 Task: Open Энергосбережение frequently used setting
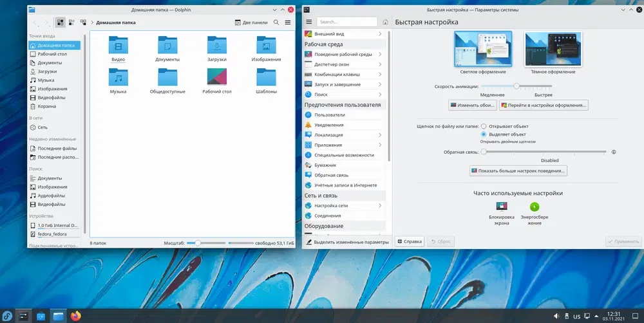[535, 214]
